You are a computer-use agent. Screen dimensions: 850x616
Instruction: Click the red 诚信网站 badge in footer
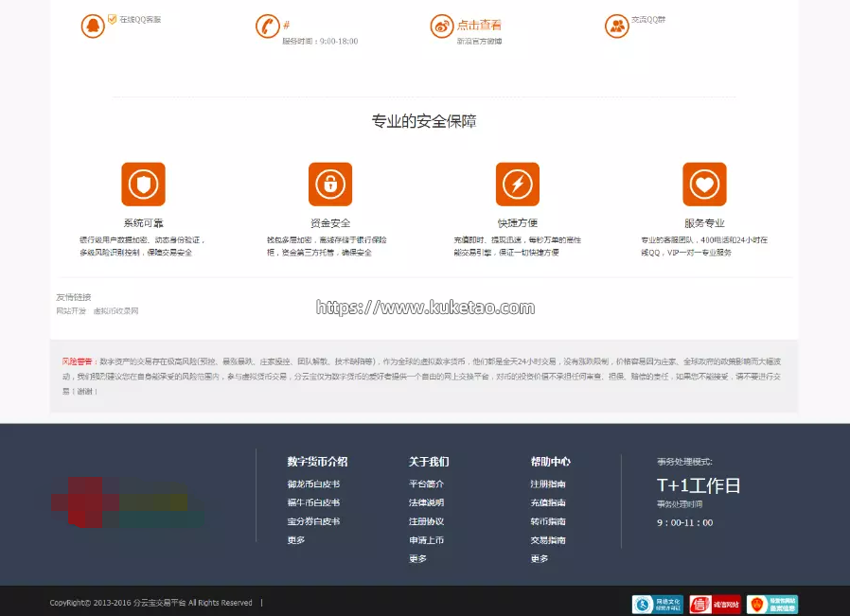[x=715, y=604]
